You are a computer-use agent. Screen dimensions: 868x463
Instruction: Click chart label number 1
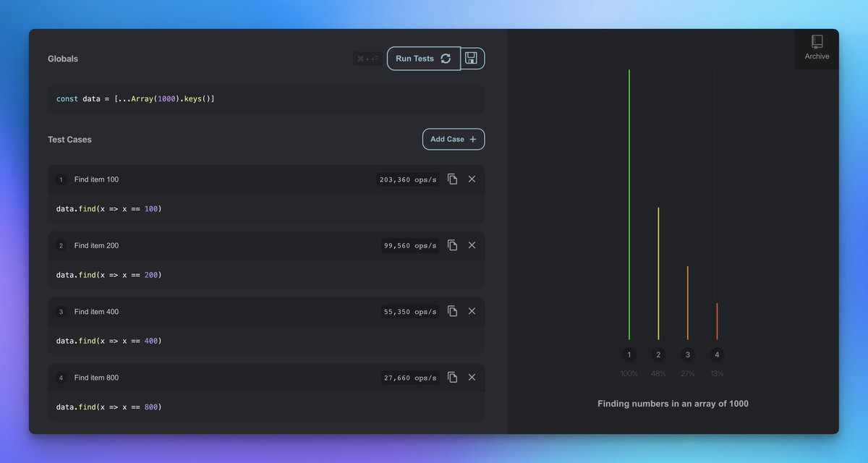click(x=629, y=354)
